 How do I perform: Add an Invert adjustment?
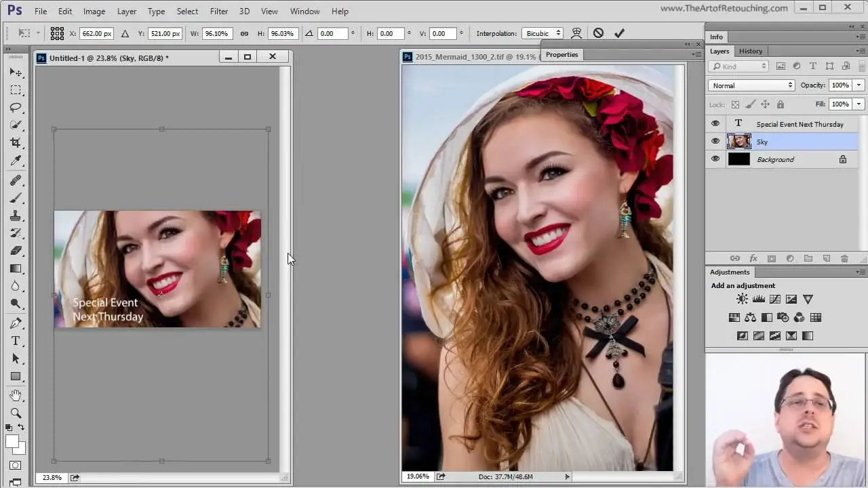tap(743, 335)
